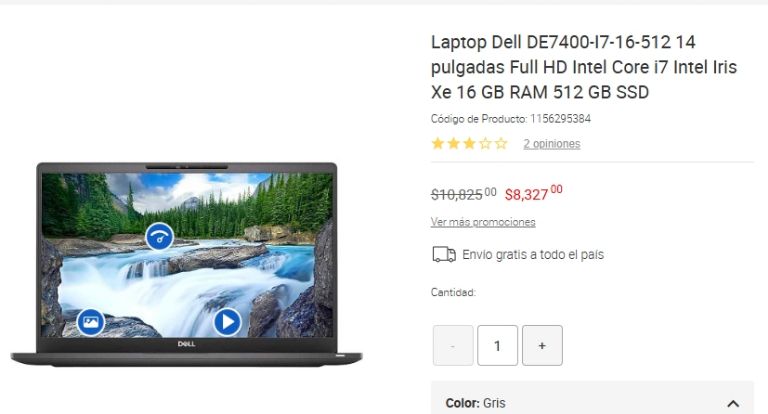
Task: Collapse the Color section chevron
Action: 733,404
